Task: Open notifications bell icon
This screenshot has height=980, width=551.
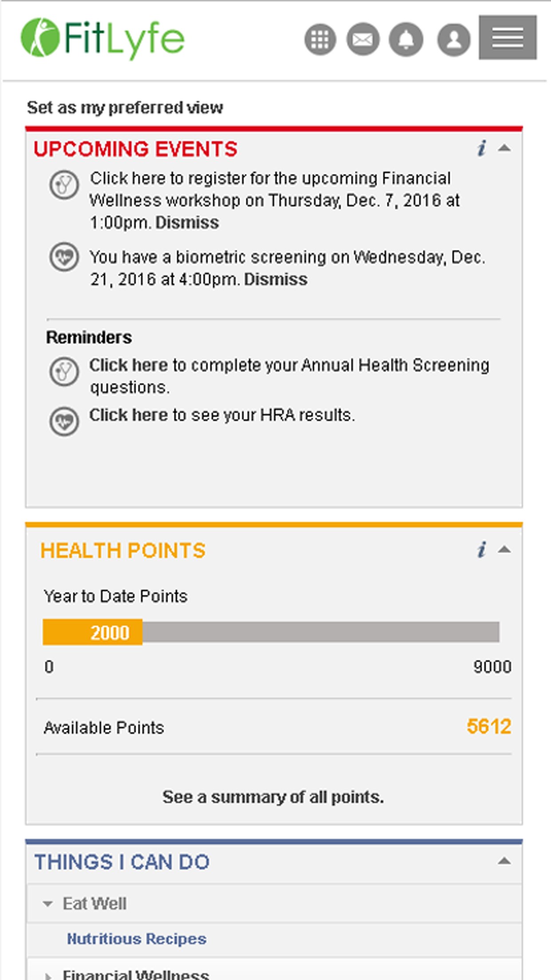Action: tap(405, 40)
